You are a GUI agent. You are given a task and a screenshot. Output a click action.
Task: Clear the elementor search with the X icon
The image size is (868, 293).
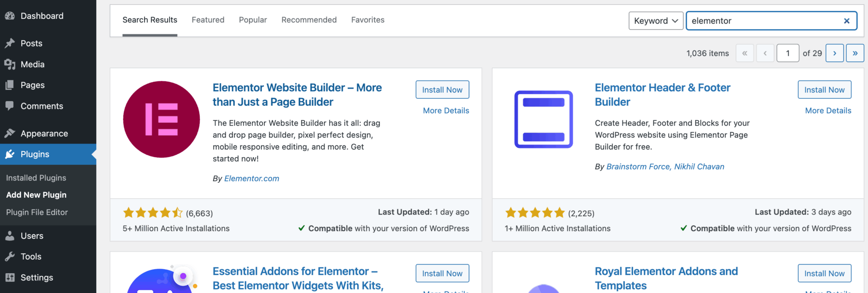(x=846, y=21)
